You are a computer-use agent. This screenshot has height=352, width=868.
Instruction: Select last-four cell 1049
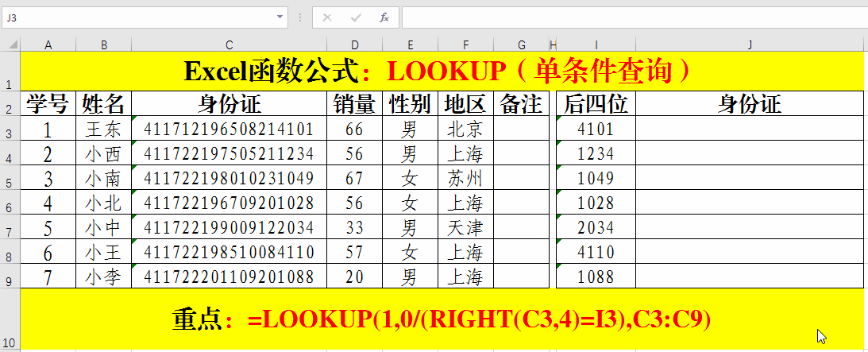[x=596, y=178]
